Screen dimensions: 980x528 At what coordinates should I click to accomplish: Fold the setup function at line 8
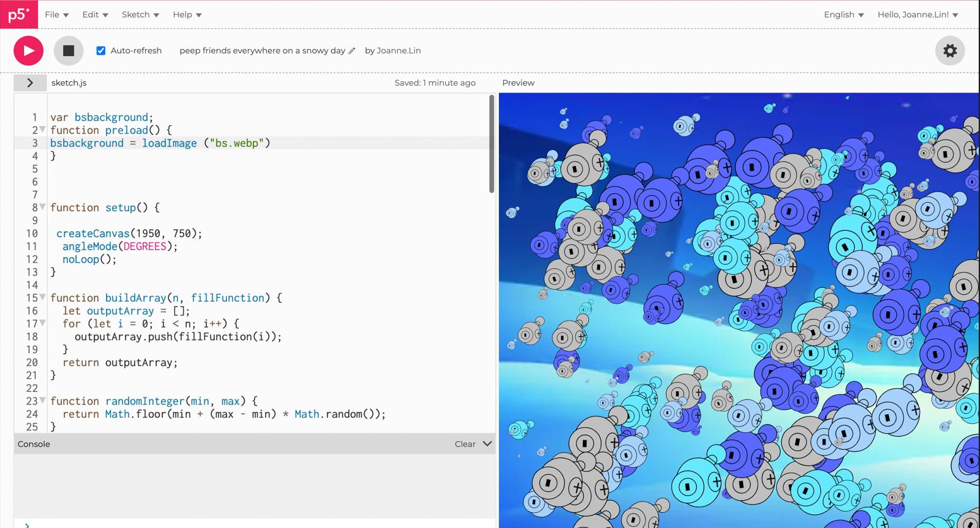43,207
